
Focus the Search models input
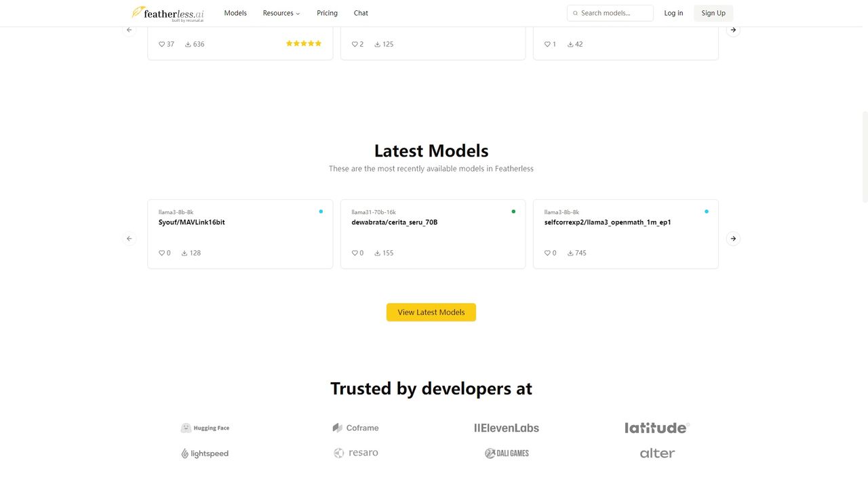(x=610, y=13)
